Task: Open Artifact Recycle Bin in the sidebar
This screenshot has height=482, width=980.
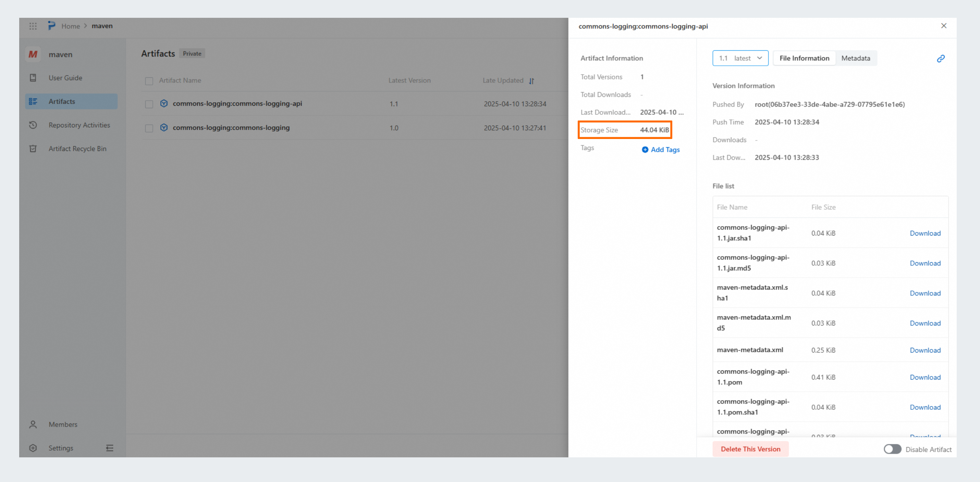Action: pyautogui.click(x=77, y=149)
